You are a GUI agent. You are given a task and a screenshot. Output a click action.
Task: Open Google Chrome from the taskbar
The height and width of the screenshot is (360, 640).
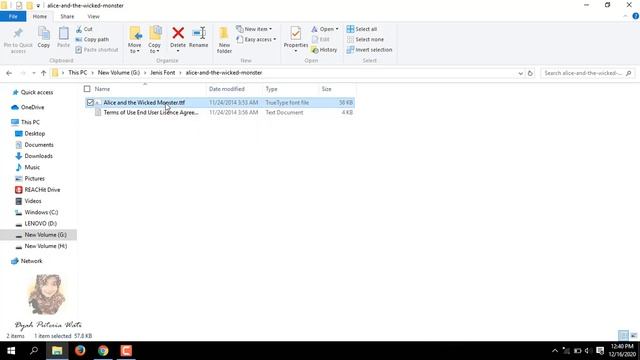click(103, 351)
